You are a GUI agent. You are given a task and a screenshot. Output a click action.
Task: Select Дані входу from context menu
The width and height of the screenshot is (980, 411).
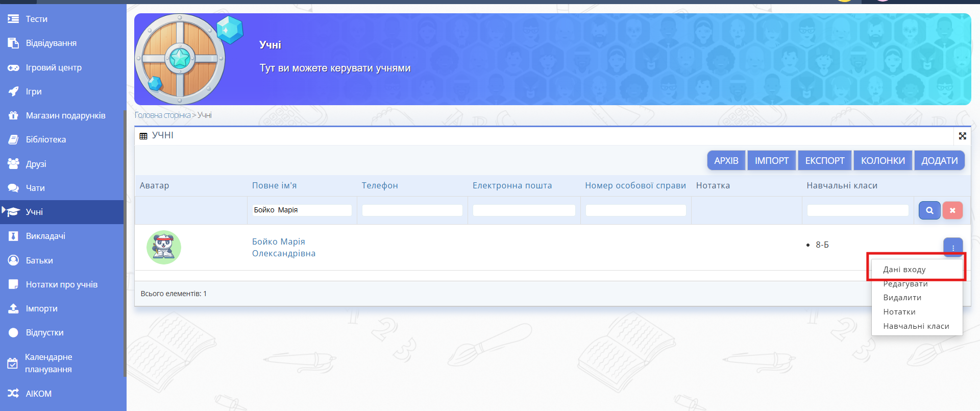pyautogui.click(x=904, y=270)
